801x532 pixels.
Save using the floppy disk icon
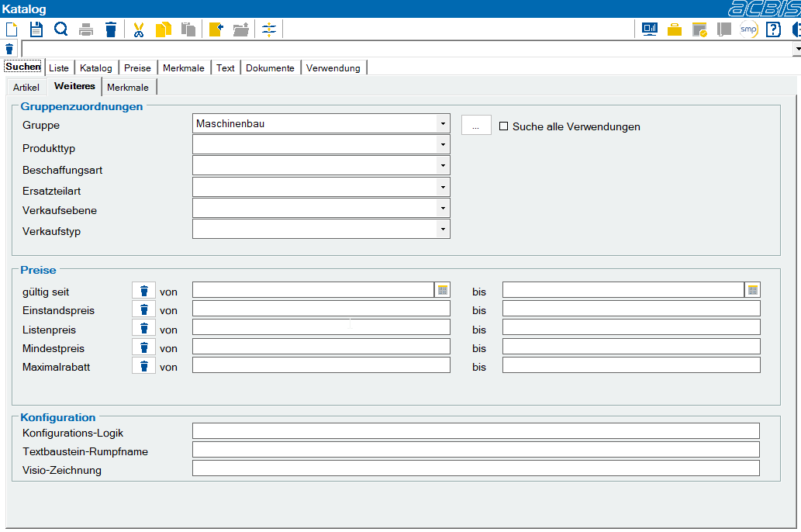pyautogui.click(x=36, y=29)
